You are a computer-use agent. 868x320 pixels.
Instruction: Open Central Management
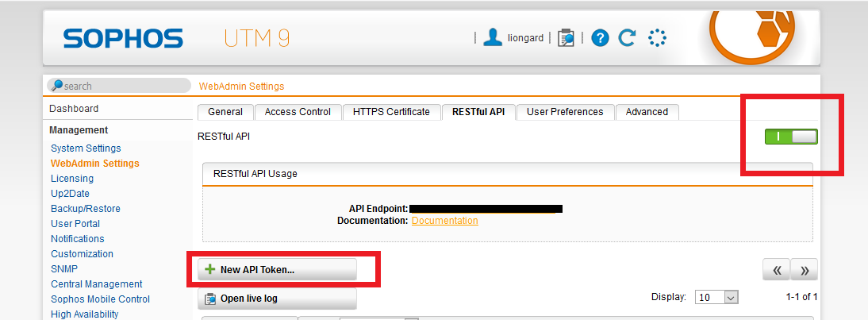(97, 284)
